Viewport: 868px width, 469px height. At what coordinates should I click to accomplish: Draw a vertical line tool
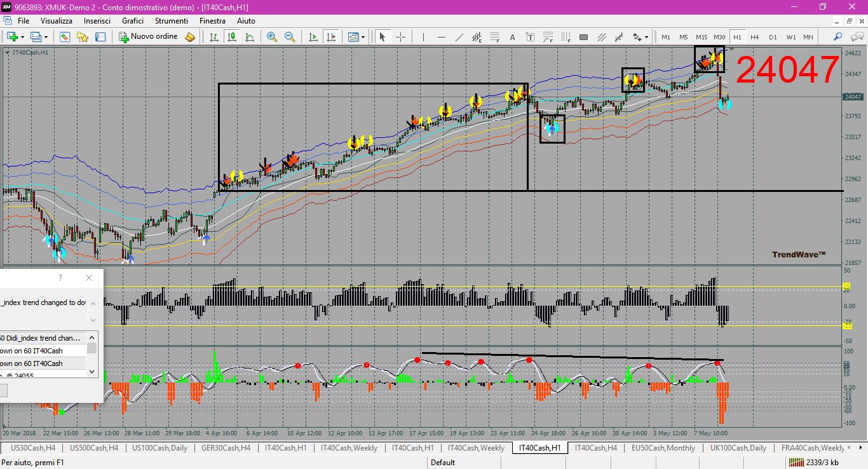click(423, 37)
